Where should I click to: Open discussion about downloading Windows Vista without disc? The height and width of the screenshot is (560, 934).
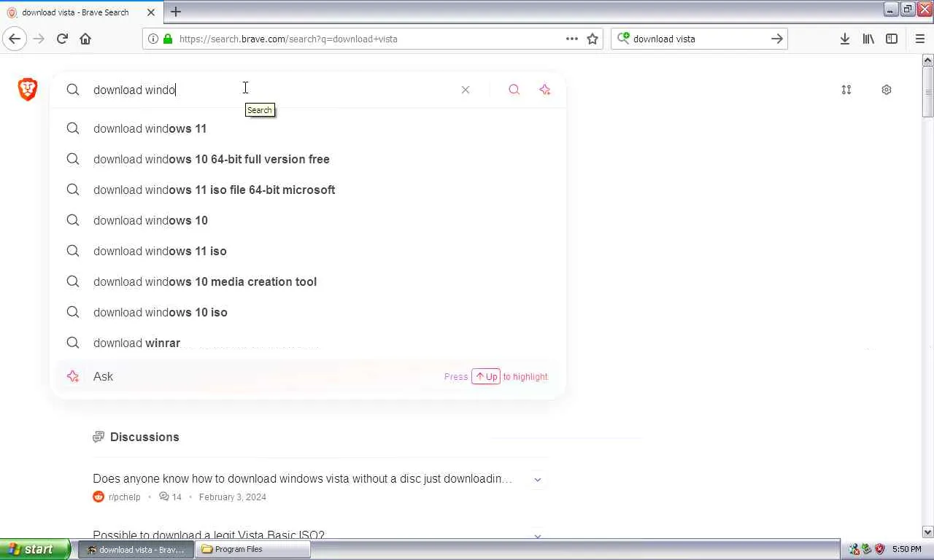coord(302,478)
